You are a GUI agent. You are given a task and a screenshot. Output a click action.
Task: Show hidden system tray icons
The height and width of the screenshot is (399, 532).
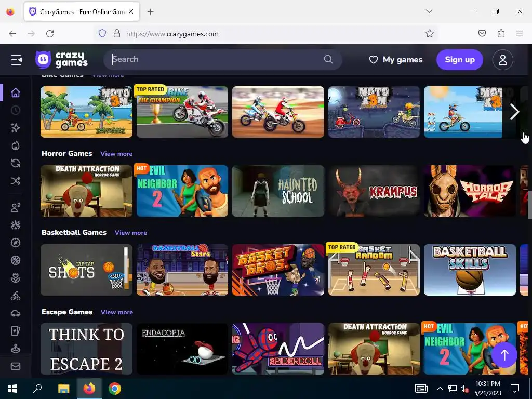440,389
